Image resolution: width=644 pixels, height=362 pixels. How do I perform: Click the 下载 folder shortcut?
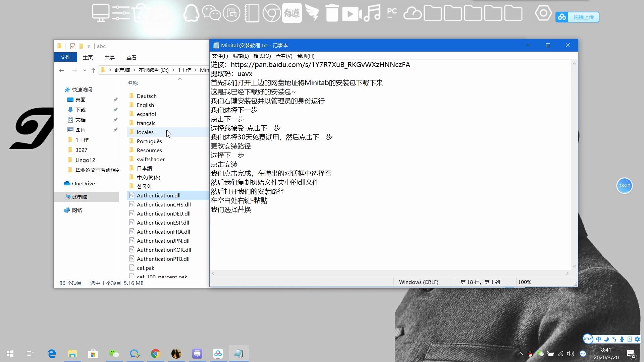point(79,109)
